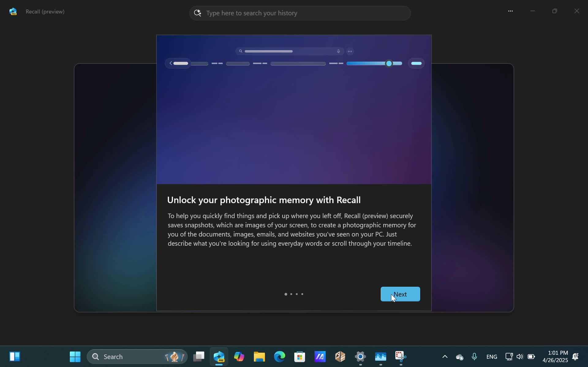This screenshot has width=588, height=367.
Task: Click the Recall search sparkle icon
Action: click(x=198, y=13)
